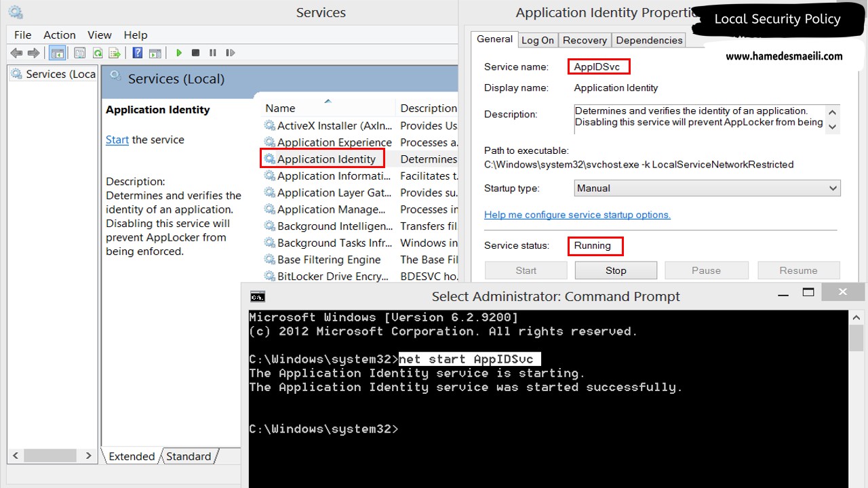
Task: Click Command Prompt title bar icon
Action: [258, 296]
